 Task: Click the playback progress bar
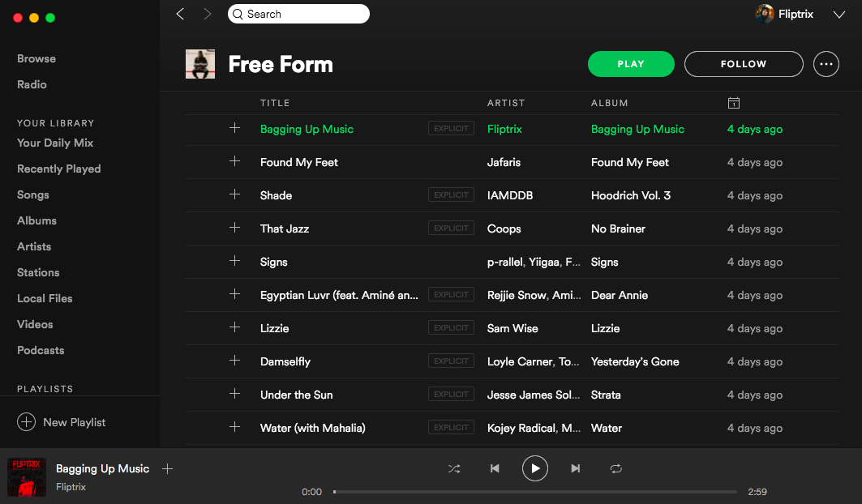tap(535, 492)
